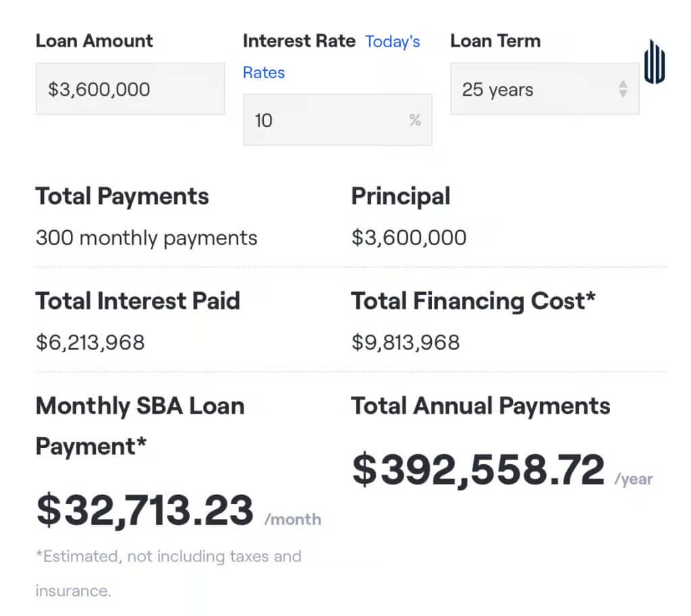
Task: Click the Principal value $3,600,000
Action: tap(409, 237)
